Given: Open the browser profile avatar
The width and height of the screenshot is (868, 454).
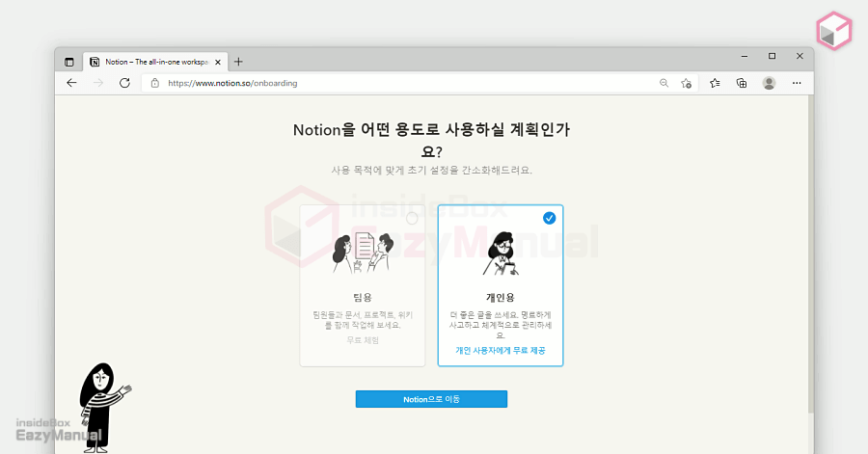Looking at the screenshot, I should (769, 83).
